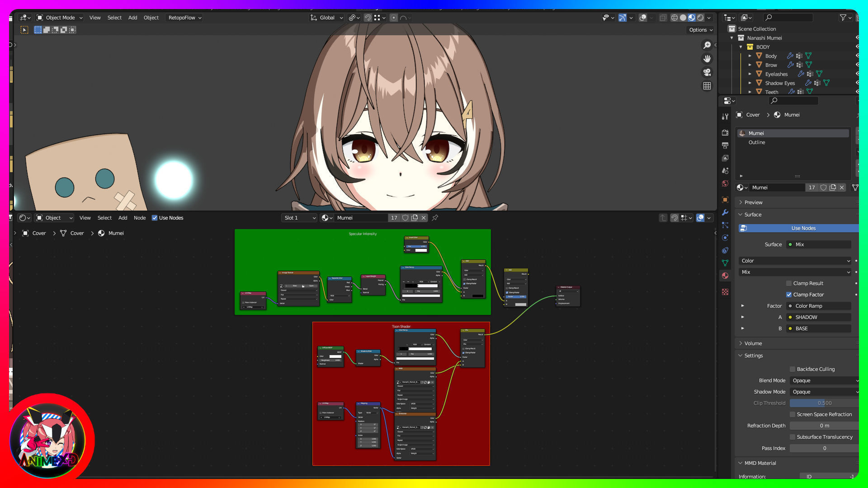
Task: Open Global transform orientation dropdown
Action: click(x=326, y=18)
